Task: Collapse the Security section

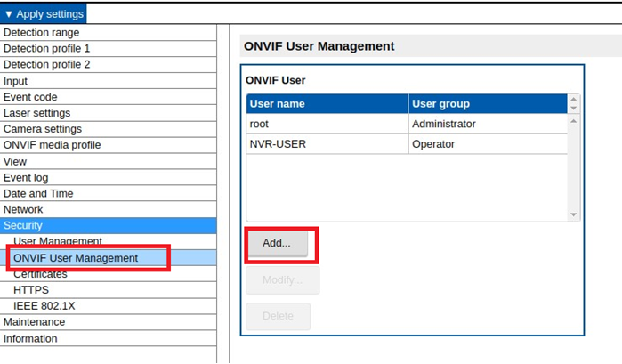Action: [x=23, y=225]
